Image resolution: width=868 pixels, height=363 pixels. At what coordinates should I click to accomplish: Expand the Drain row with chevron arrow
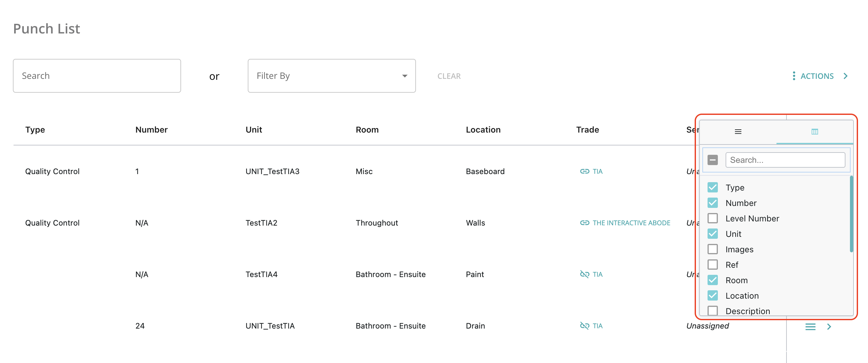829,326
